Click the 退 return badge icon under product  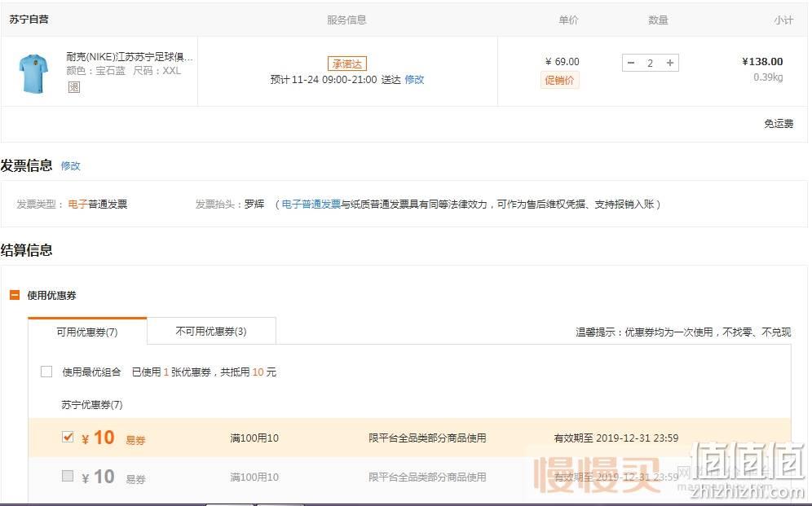coord(74,87)
